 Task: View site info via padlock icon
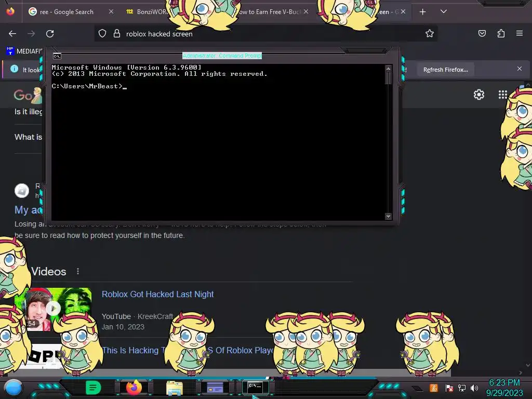(x=117, y=34)
